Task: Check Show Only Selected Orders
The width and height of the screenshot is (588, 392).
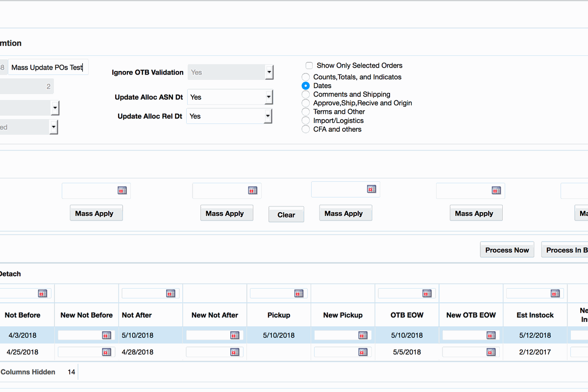Action: [x=309, y=65]
